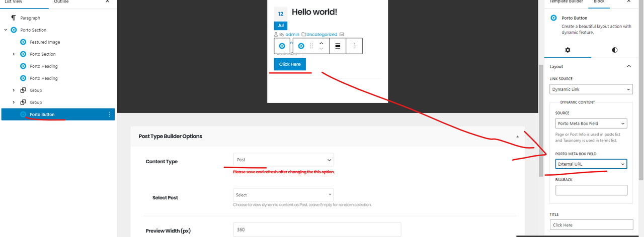Click the first Group block icon

tap(23, 90)
